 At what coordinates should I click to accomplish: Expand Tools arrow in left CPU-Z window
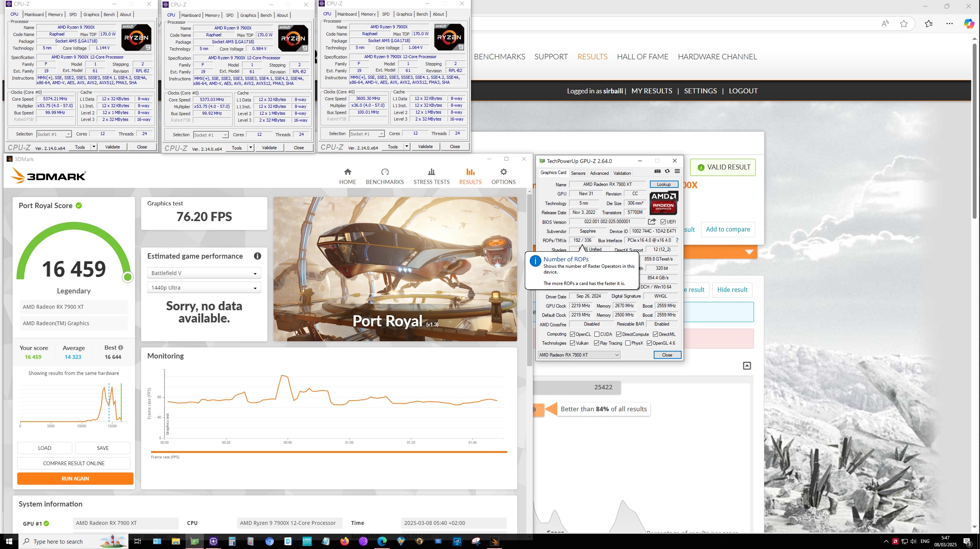click(x=93, y=147)
